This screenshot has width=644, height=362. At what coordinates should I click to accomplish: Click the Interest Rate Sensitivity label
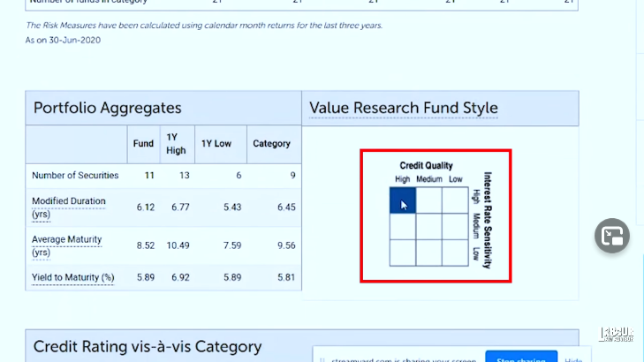coord(487,221)
